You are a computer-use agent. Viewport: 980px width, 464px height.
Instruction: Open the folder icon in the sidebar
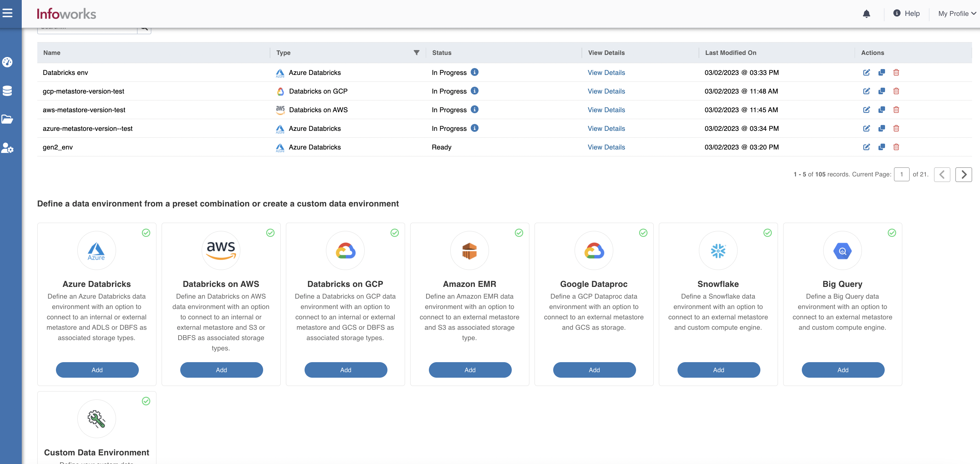tap(7, 119)
